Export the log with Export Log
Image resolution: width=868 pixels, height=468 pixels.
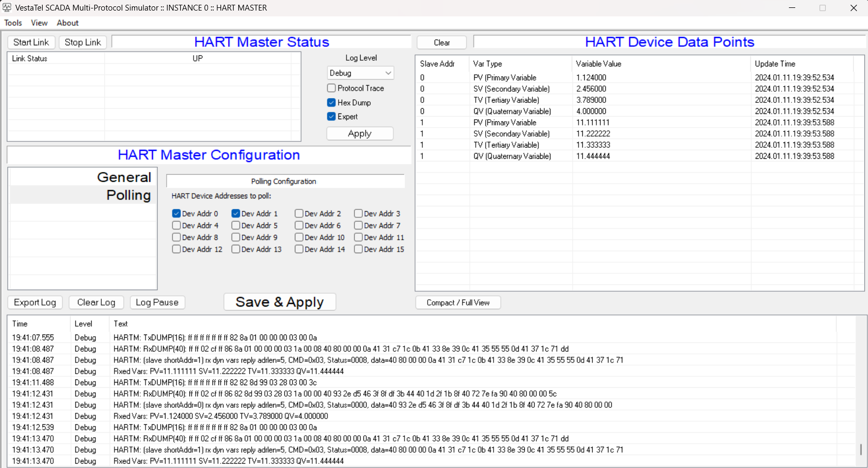click(35, 302)
